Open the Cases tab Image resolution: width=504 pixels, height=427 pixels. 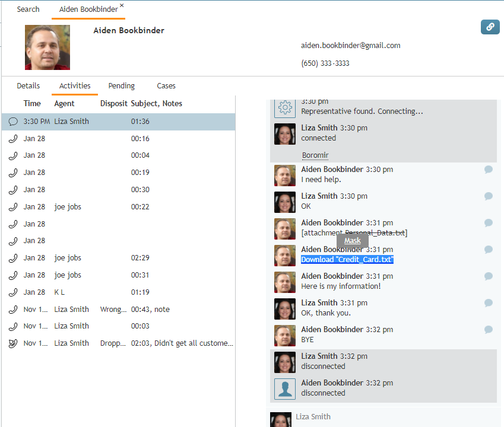tap(166, 86)
